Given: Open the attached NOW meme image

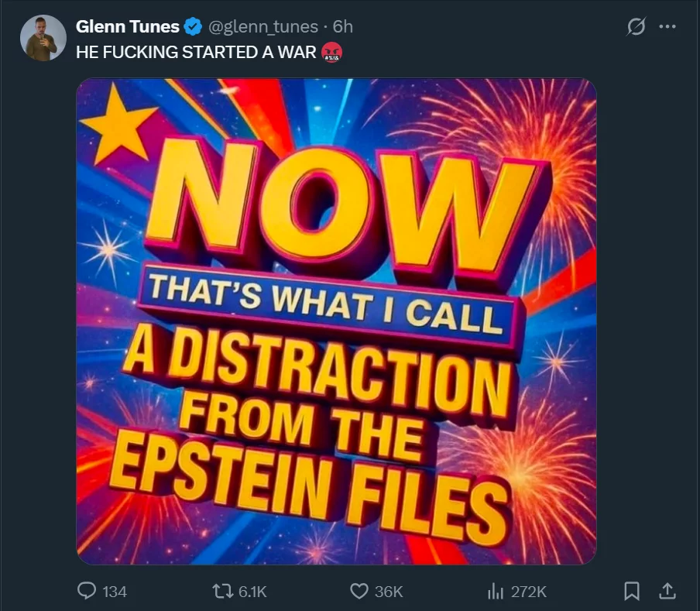Looking at the screenshot, I should (x=336, y=321).
